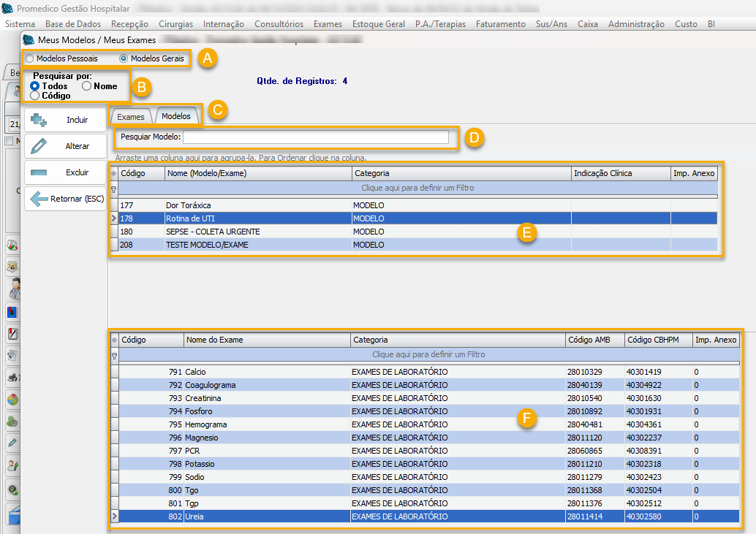Select the Nome search radio option
The width and height of the screenshot is (756, 534).
click(x=87, y=86)
